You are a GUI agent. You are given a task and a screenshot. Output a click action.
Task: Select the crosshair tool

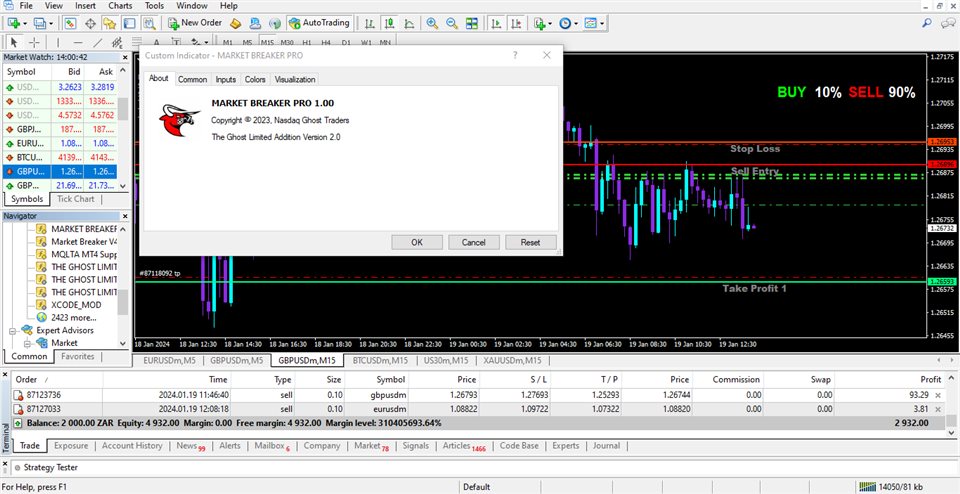tap(34, 42)
